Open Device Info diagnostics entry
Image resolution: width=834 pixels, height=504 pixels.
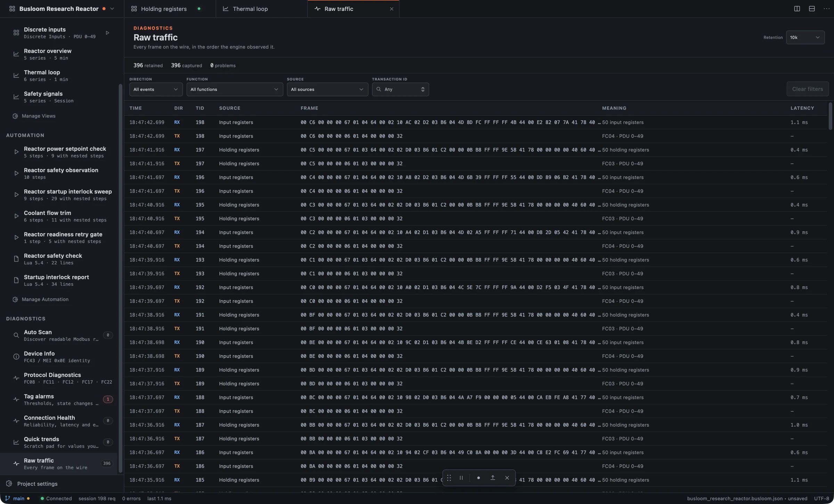pos(59,357)
